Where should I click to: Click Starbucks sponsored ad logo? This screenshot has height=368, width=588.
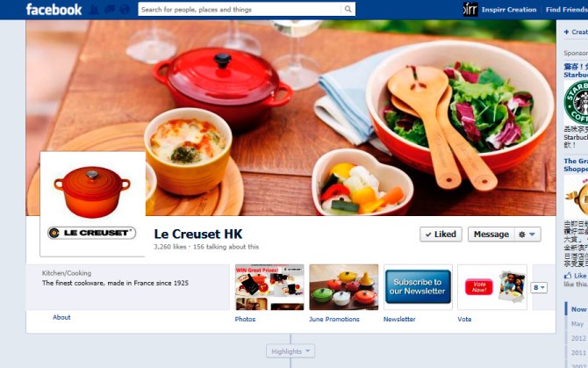[577, 102]
